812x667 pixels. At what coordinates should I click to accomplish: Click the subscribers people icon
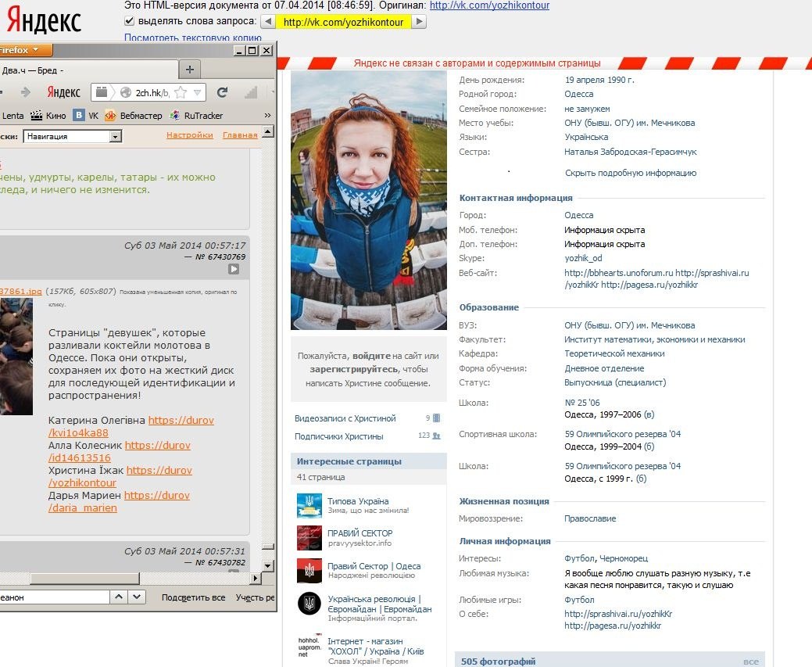(436, 436)
